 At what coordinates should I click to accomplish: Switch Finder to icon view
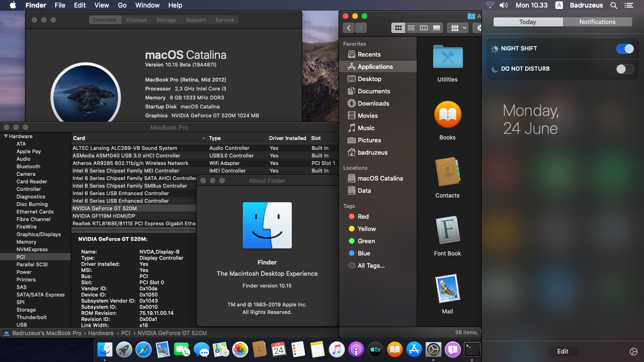click(x=398, y=28)
